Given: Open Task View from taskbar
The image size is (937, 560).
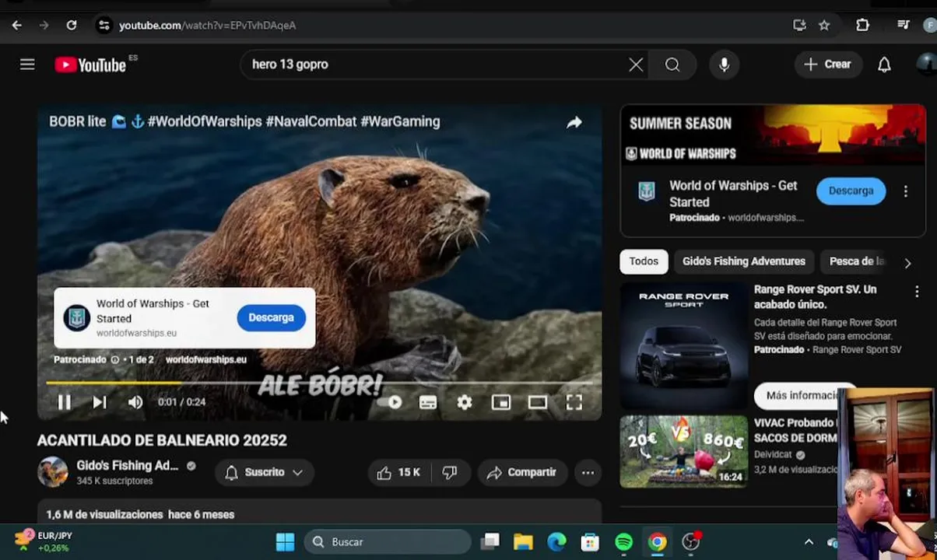Looking at the screenshot, I should pos(490,542).
